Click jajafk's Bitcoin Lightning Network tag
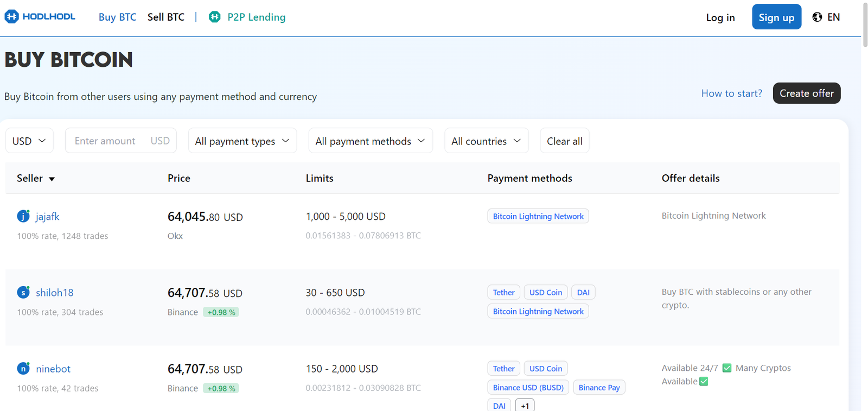 click(x=538, y=216)
